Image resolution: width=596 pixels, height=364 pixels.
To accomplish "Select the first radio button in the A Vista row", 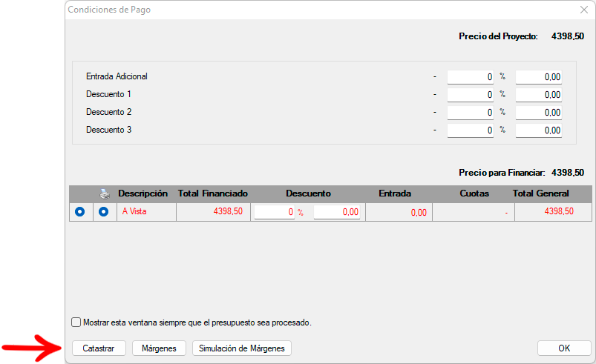I will pos(80,211).
